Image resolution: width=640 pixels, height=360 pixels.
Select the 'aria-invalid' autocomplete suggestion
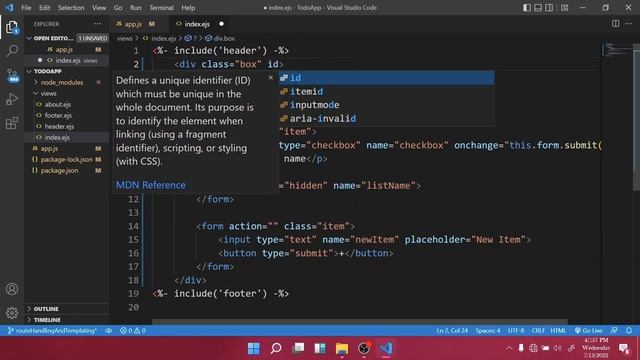[386, 118]
